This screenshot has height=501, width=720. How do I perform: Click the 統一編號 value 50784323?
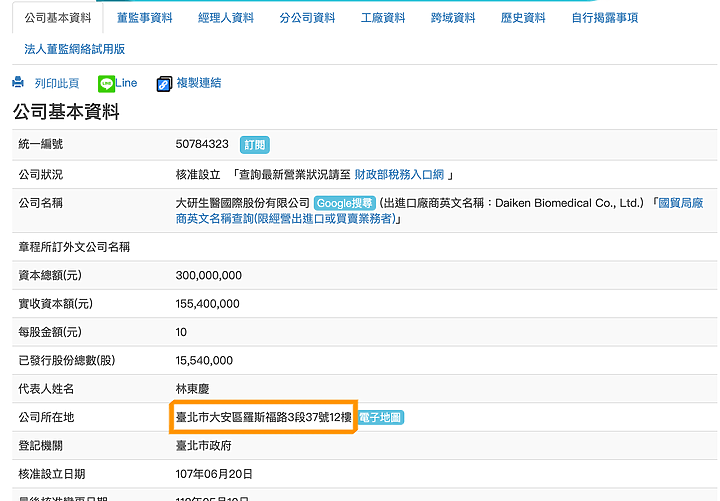(202, 144)
